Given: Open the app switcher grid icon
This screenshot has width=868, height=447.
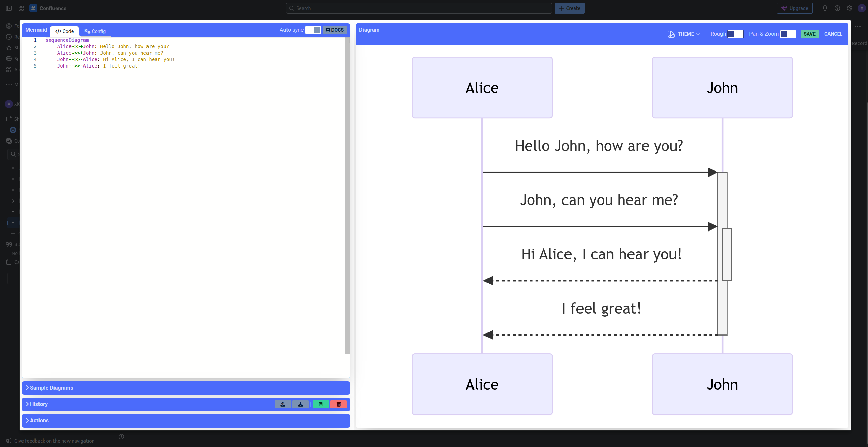Looking at the screenshot, I should click(21, 8).
